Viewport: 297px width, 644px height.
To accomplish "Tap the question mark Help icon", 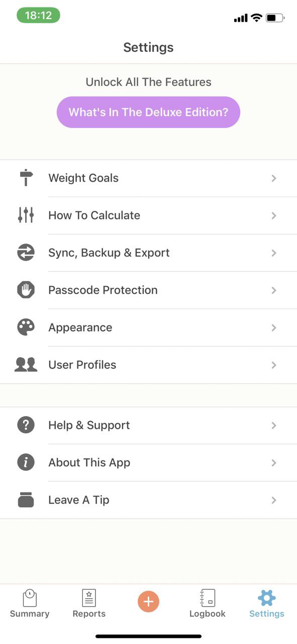I will (x=26, y=425).
